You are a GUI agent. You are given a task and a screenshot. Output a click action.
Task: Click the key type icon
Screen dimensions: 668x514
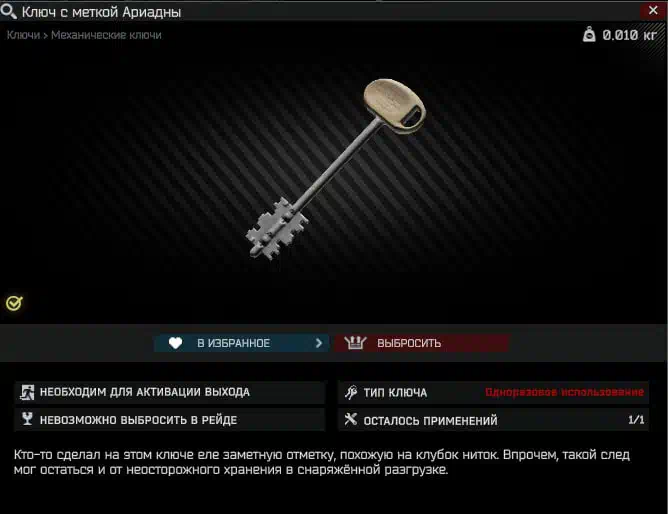coord(351,392)
